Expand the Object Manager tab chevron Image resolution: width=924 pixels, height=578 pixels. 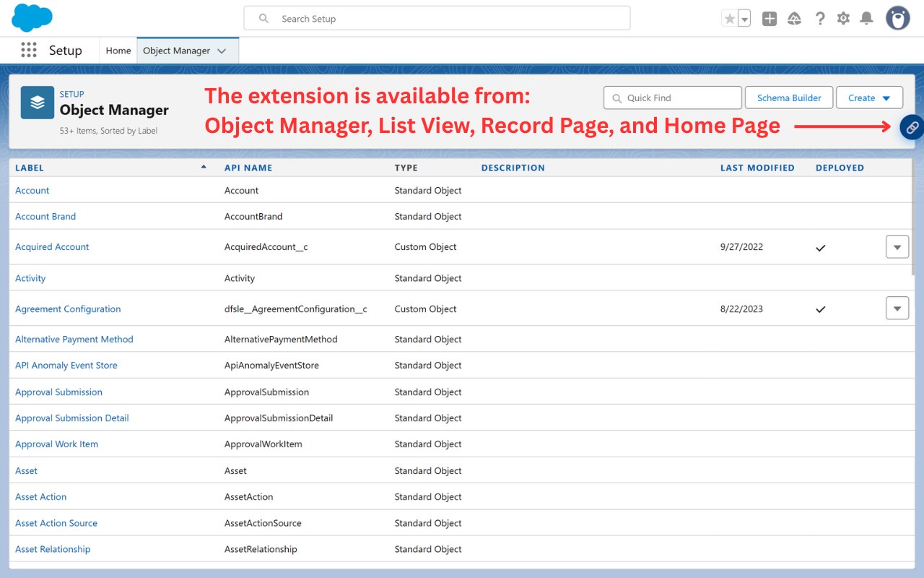tap(222, 51)
